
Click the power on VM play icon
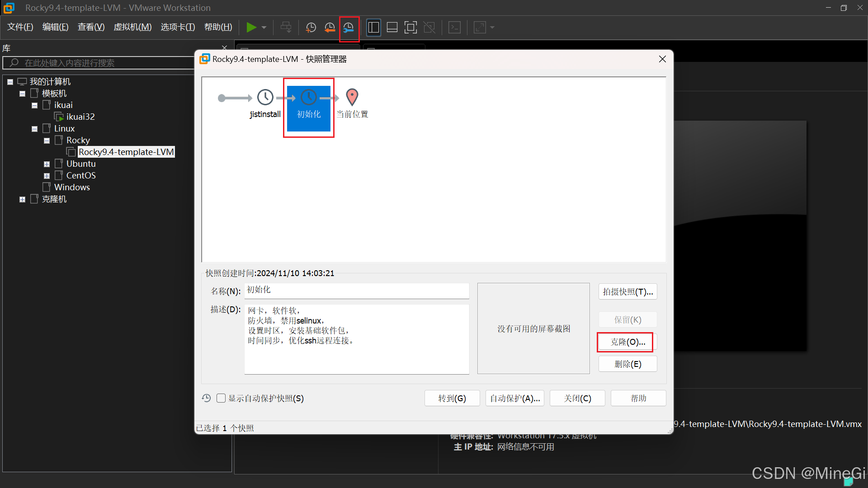(x=251, y=28)
